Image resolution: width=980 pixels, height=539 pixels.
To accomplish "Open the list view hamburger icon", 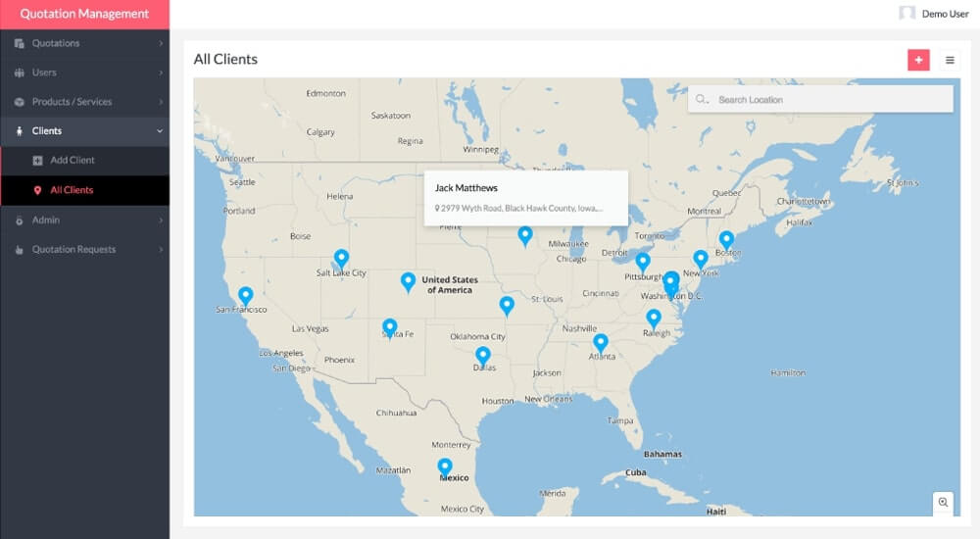I will point(950,60).
